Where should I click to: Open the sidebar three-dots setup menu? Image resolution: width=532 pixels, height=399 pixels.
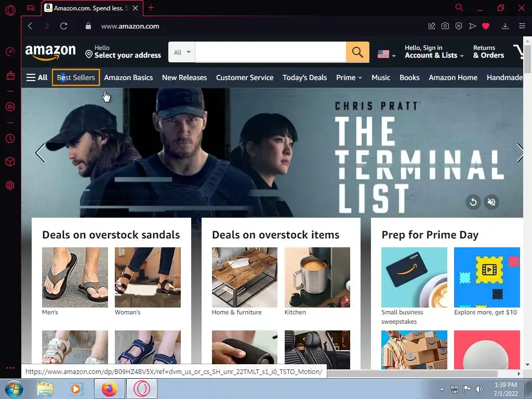(10, 368)
